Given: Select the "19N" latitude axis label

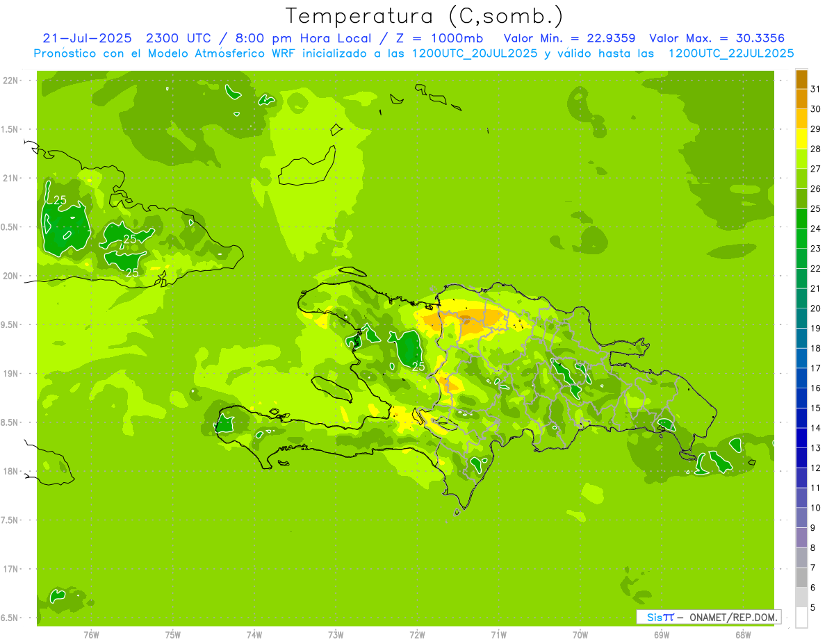Looking at the screenshot, I should pos(10,373).
